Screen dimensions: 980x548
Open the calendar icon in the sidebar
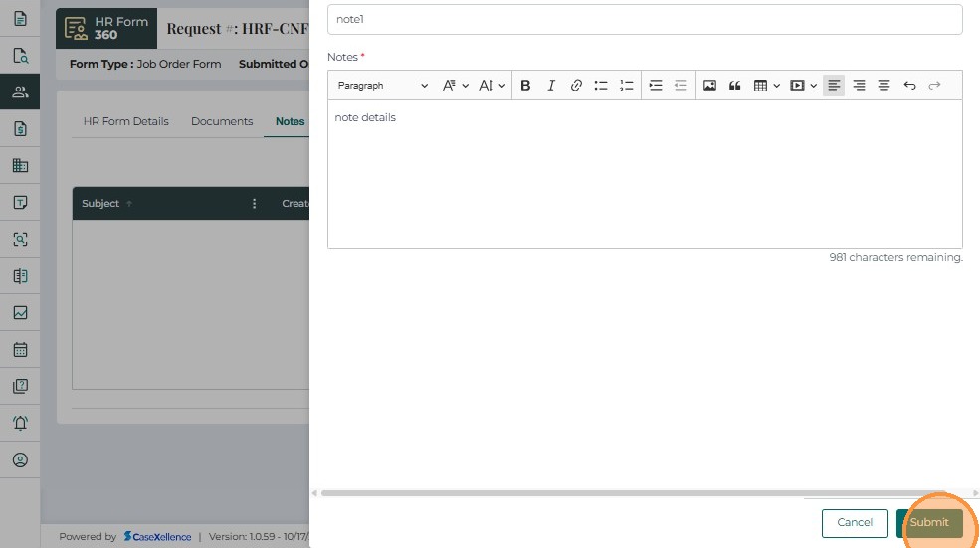[20, 349]
